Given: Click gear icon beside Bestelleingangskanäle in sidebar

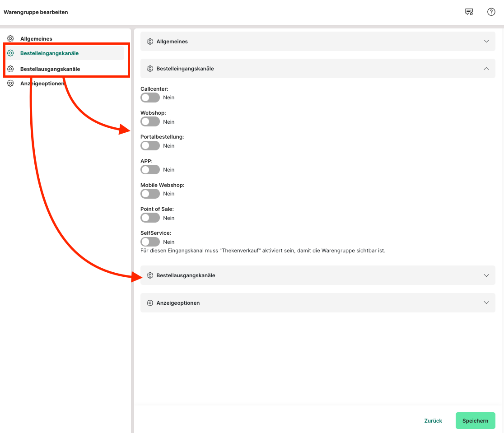Looking at the screenshot, I should (10, 53).
